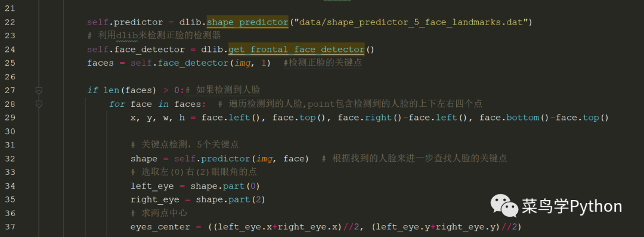The image size is (644, 237).
Task: Click the 菜鸟学Python watermark text
Action: coord(572,206)
